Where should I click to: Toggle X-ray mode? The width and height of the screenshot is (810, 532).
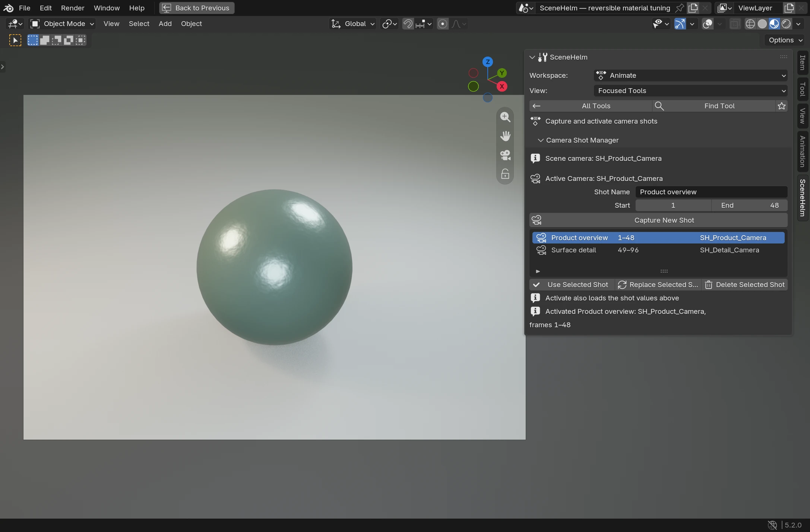(x=734, y=24)
